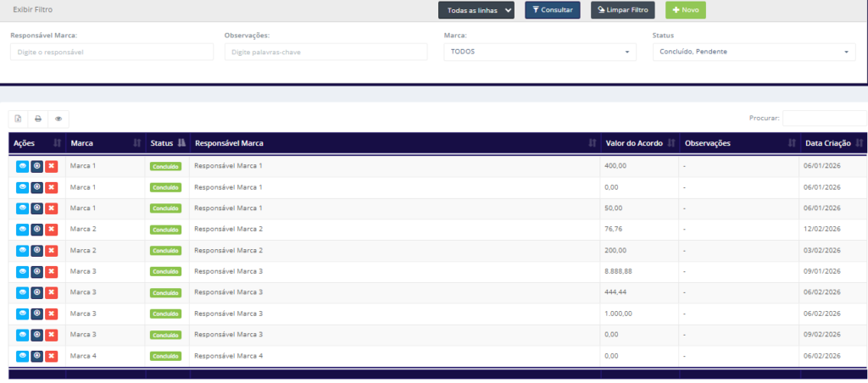
Task: Sort by Valor do Acordo column
Action: coord(640,143)
